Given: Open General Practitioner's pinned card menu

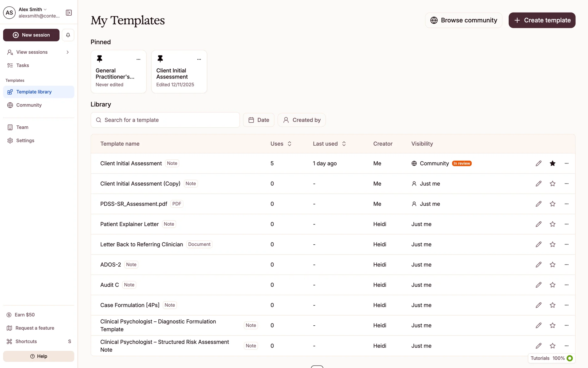Looking at the screenshot, I should click(x=138, y=59).
